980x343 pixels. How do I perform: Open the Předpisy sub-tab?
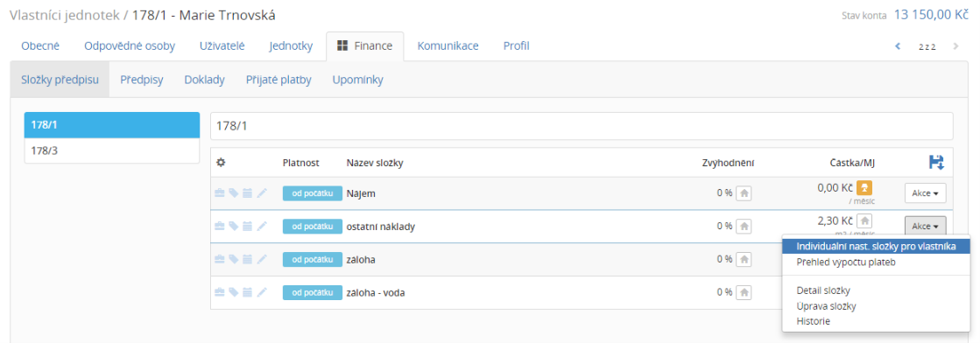[142, 80]
